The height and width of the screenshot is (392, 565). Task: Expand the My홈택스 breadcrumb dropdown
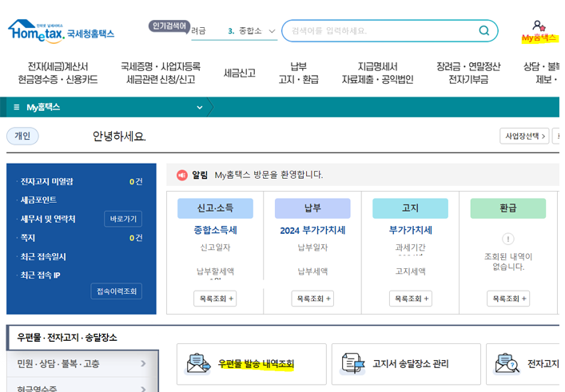[x=199, y=107]
